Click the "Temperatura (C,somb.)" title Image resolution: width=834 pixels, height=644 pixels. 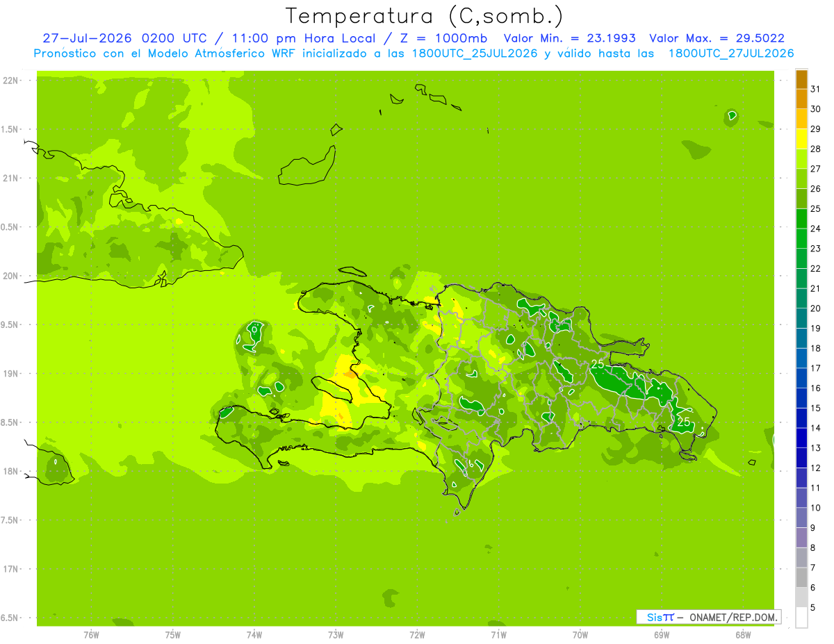(x=425, y=15)
